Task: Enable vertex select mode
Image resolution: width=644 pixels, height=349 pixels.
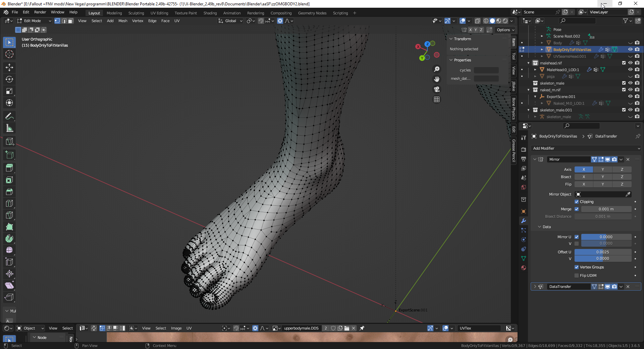Action: [x=57, y=21]
